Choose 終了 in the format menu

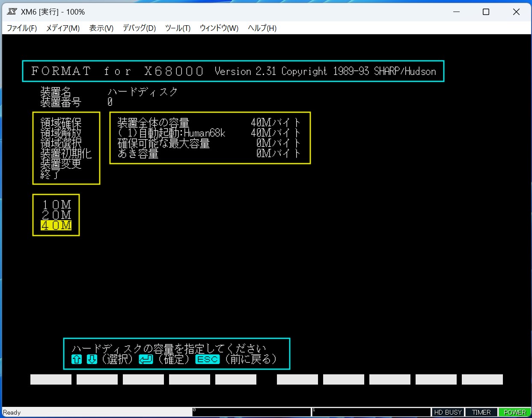click(x=51, y=174)
